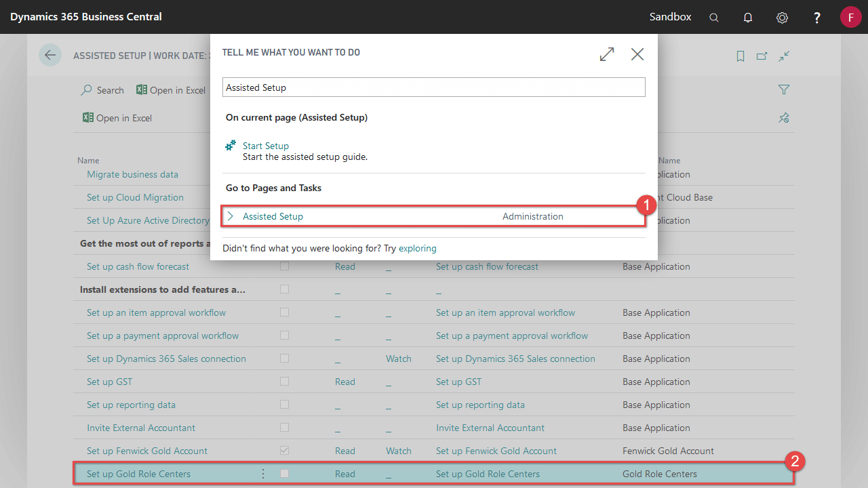Click Dynamics 365 Business Central title
Screen dimensions: 868x488
point(86,16)
